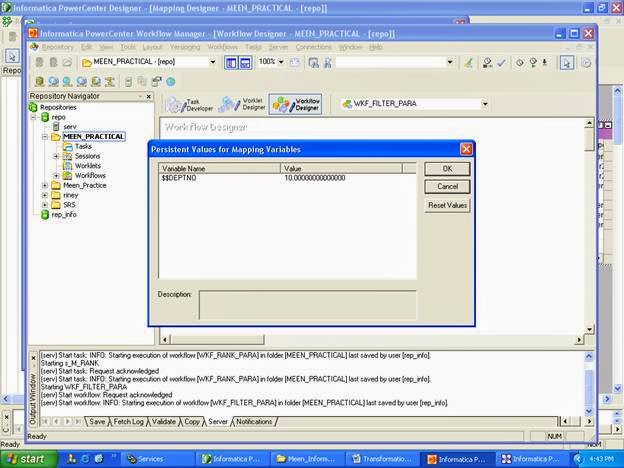The image size is (624, 468).
Task: Open the Versioning menu
Action: coord(185,47)
